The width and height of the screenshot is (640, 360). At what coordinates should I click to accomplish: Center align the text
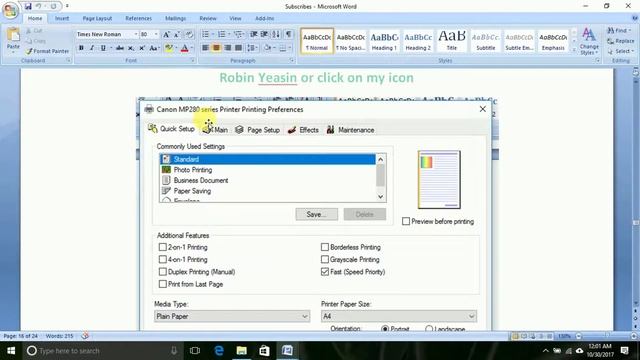[216, 48]
